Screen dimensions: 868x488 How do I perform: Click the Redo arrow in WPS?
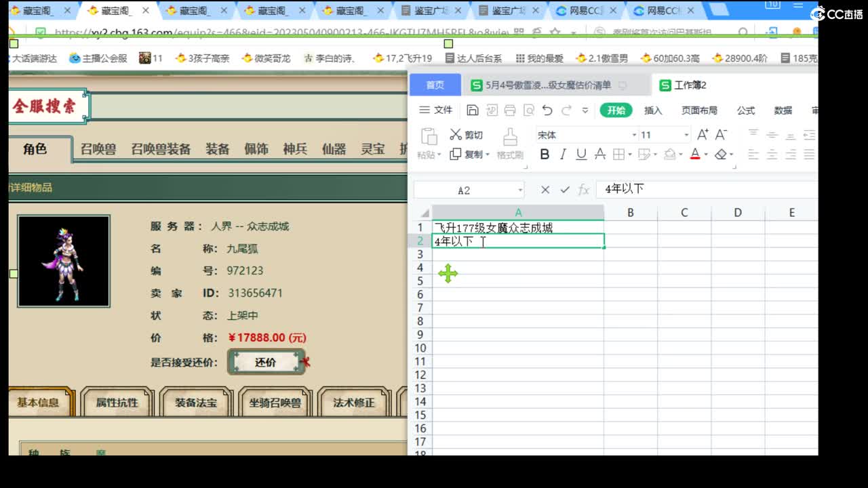pyautogui.click(x=566, y=110)
